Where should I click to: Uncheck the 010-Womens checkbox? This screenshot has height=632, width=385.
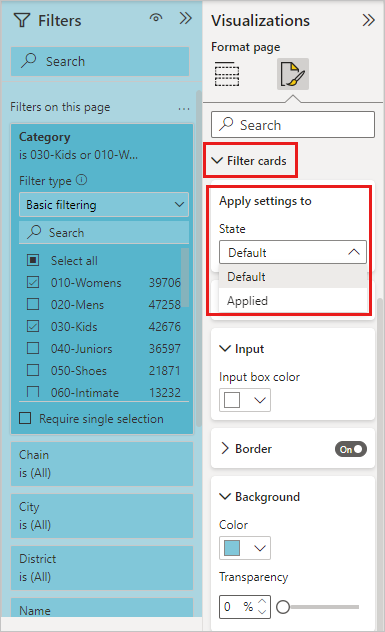(33, 282)
